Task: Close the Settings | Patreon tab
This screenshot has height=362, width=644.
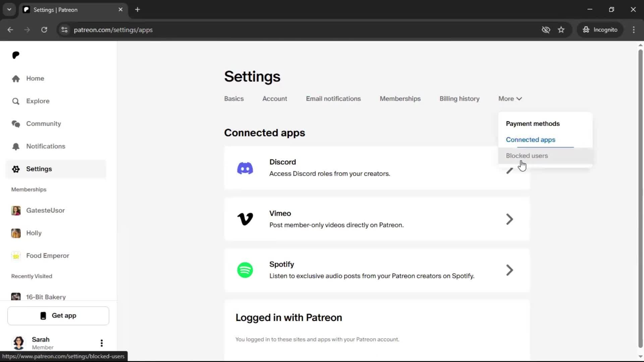Action: point(120,10)
